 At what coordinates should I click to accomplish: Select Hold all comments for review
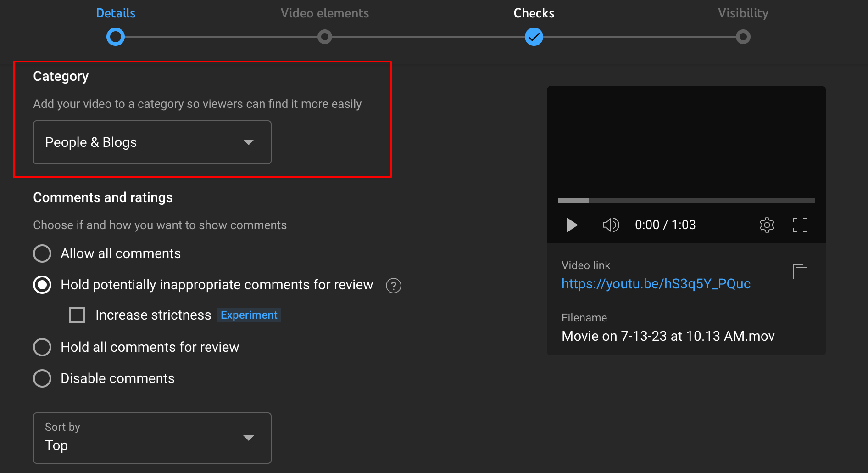tap(42, 347)
